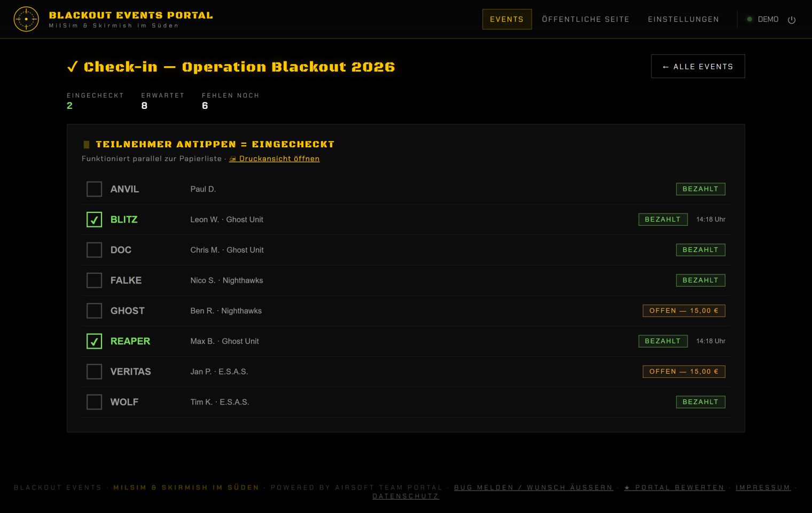Click Chris M. · Ghost Unit text
The width and height of the screenshot is (812, 513).
(x=227, y=250)
